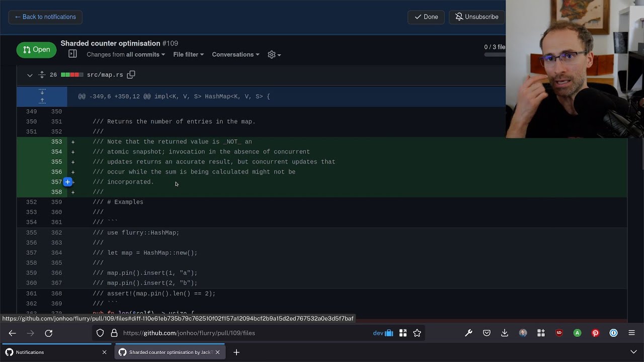Open the green 'A' extension icon
This screenshot has width=644, height=362.
tap(577, 333)
